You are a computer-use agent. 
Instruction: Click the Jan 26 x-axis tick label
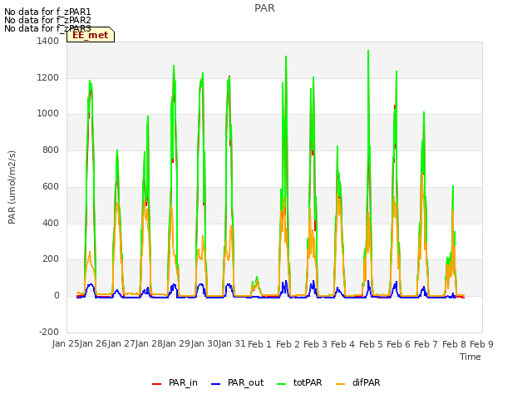pyautogui.click(x=94, y=343)
